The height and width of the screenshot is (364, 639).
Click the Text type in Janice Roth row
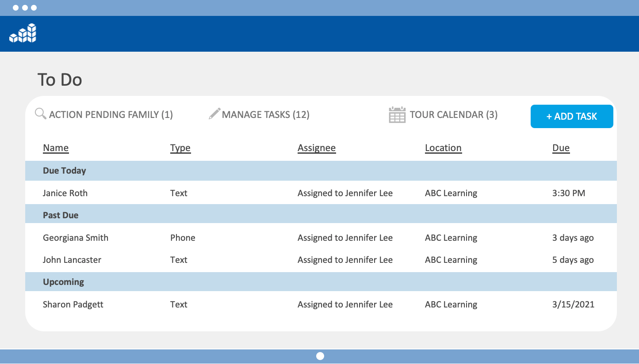click(x=179, y=193)
